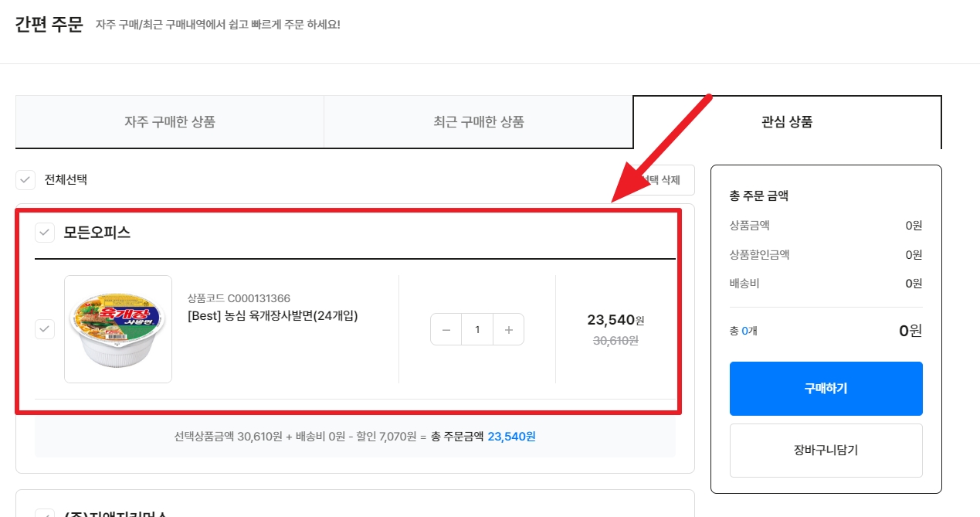Toggle the 전체선택 checkbox
The width and height of the screenshot is (980, 517).
[25, 180]
